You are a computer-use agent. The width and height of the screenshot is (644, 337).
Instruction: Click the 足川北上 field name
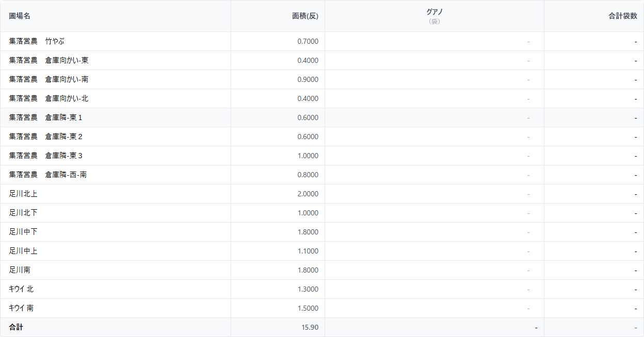23,194
